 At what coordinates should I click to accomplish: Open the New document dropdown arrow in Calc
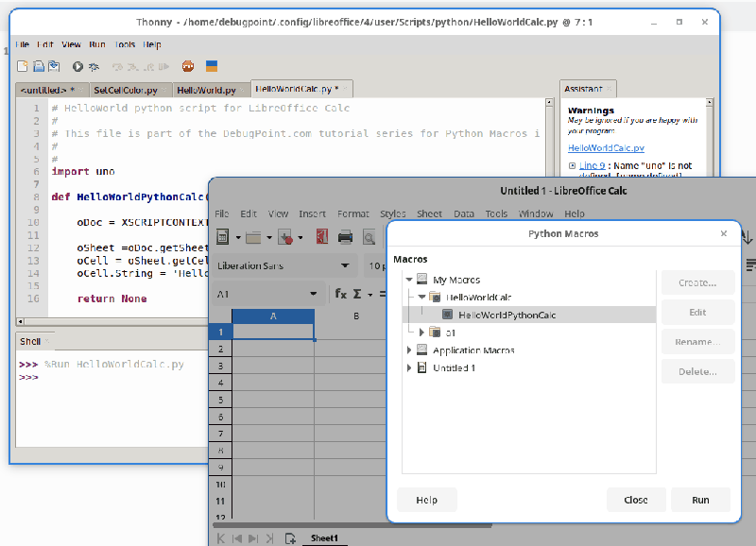click(238, 238)
